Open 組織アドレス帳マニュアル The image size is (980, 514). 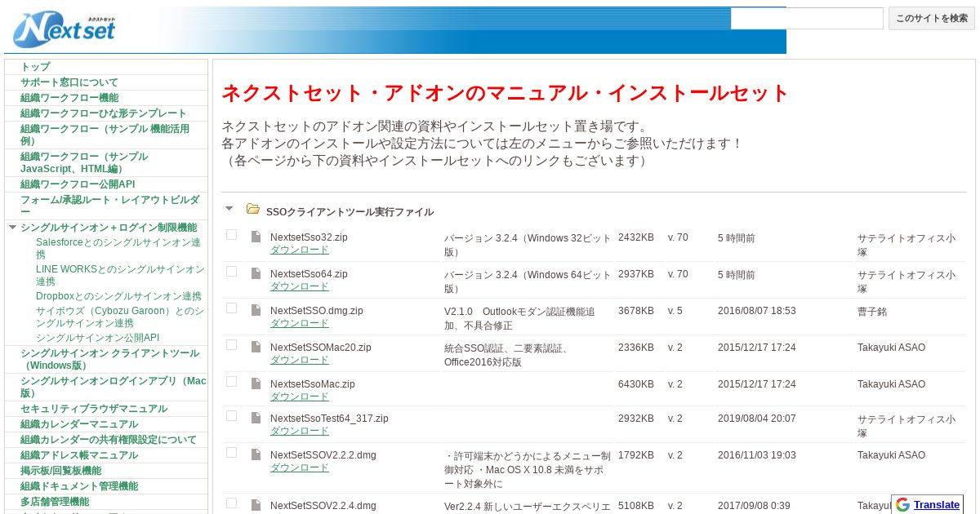pos(79,455)
